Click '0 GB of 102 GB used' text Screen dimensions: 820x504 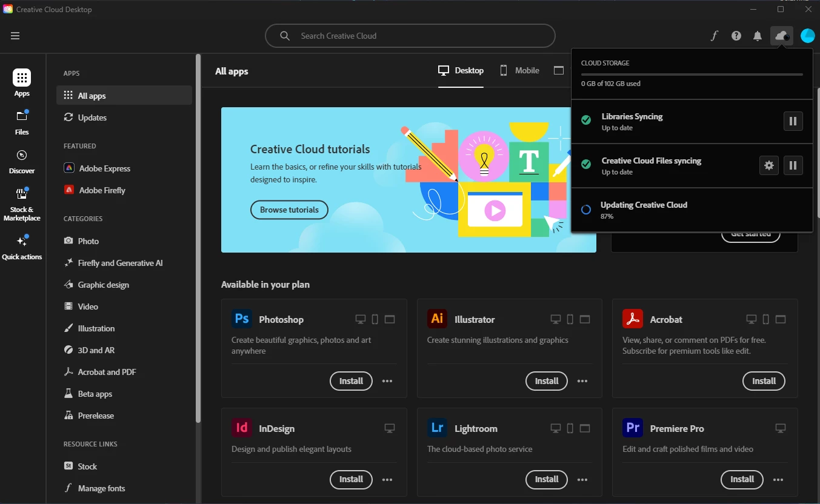pyautogui.click(x=611, y=84)
